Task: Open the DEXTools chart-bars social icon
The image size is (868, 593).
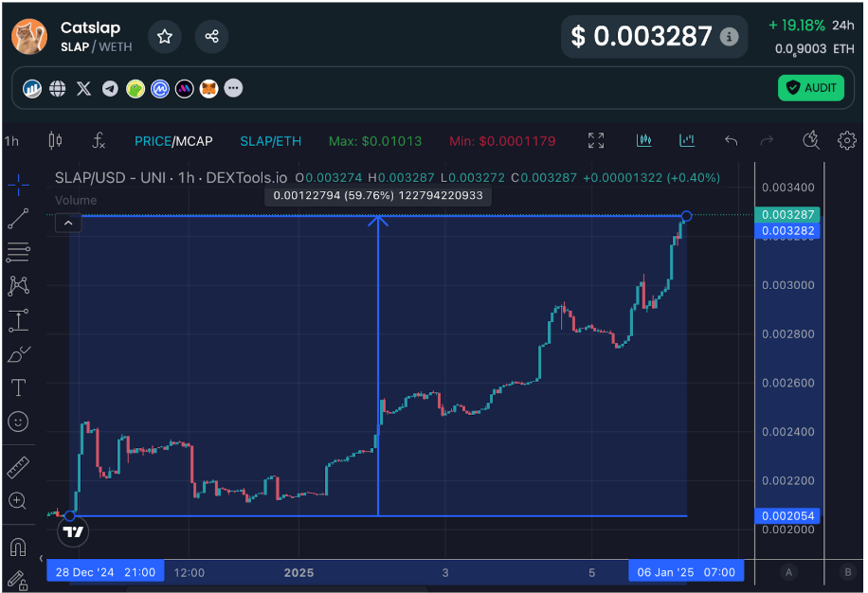Action: pos(32,88)
